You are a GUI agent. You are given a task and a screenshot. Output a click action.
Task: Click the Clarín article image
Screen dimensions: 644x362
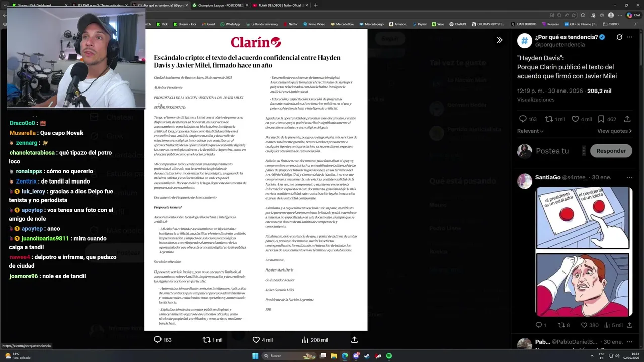[256, 179]
